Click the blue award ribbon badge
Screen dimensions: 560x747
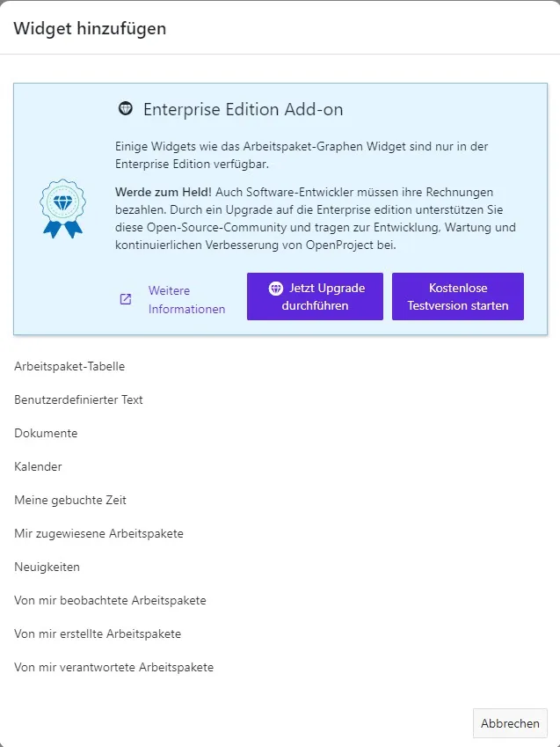click(62, 209)
